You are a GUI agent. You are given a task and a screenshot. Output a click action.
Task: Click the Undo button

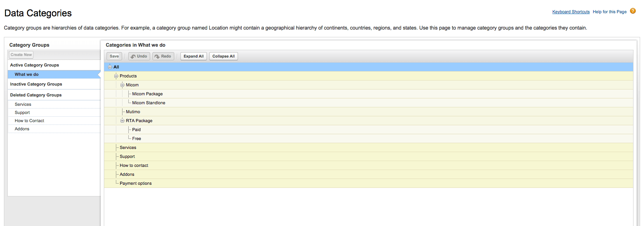[139, 56]
